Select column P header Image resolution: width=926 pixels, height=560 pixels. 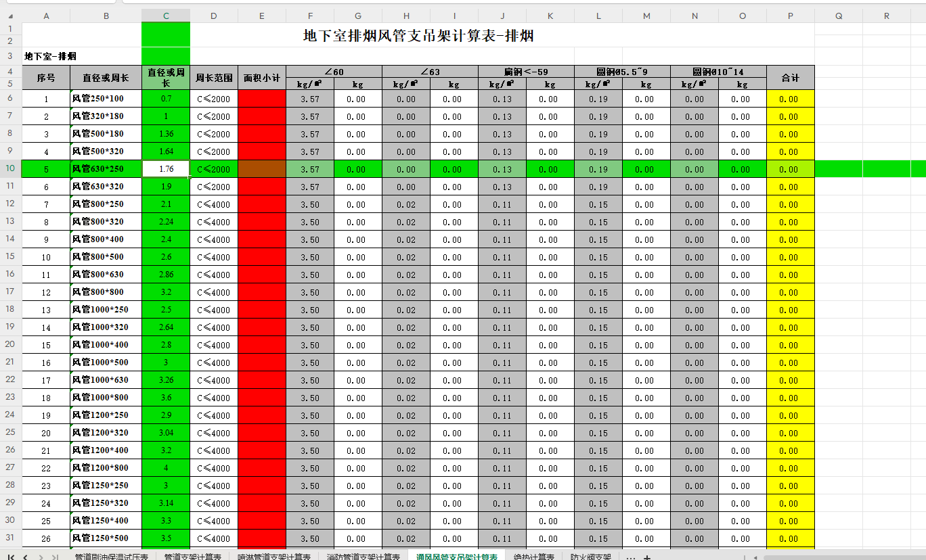(791, 16)
